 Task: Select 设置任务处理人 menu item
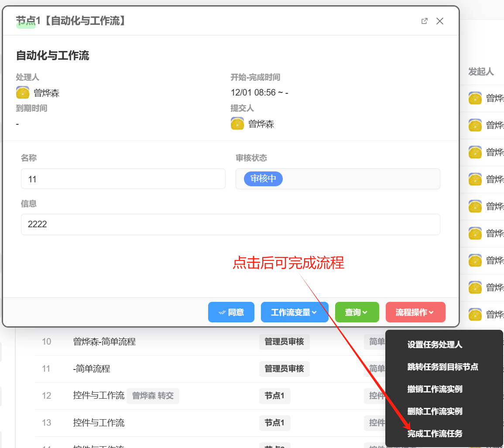pyautogui.click(x=435, y=345)
